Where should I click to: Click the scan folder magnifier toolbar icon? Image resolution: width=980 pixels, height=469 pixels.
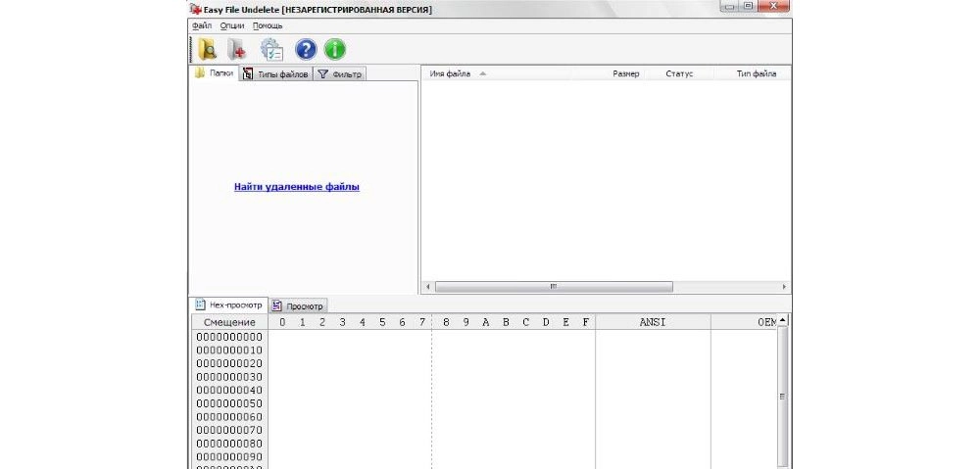click(x=207, y=49)
